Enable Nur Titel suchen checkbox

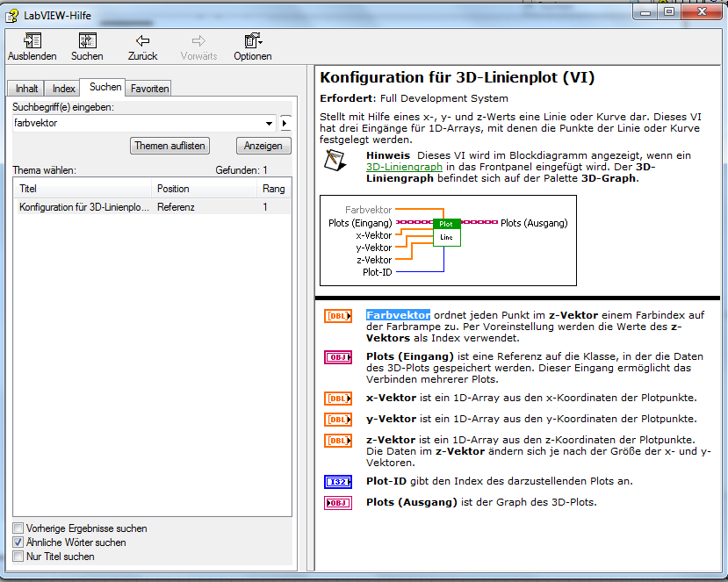(x=18, y=556)
